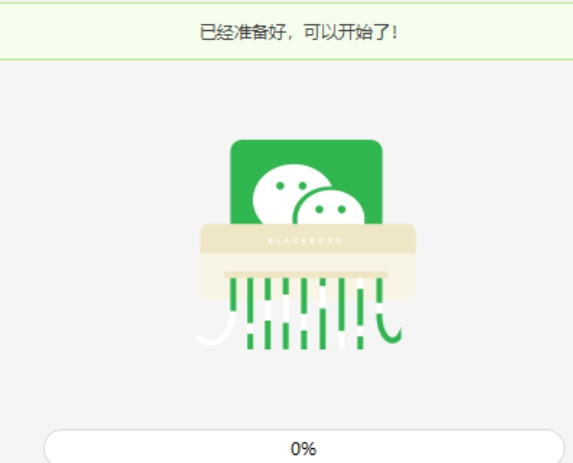Click the light green notification banner
The width and height of the screenshot is (573, 463).
tap(286, 31)
